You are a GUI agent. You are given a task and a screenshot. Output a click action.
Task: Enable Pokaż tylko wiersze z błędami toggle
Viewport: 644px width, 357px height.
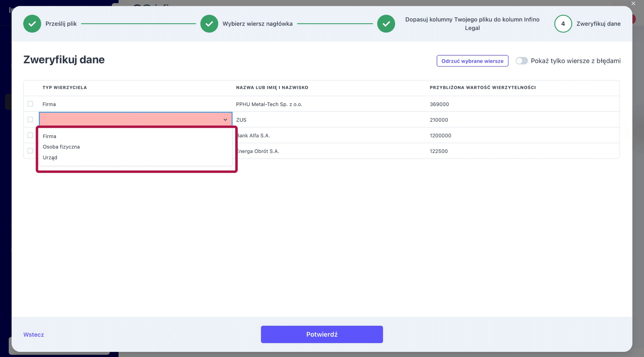[522, 61]
